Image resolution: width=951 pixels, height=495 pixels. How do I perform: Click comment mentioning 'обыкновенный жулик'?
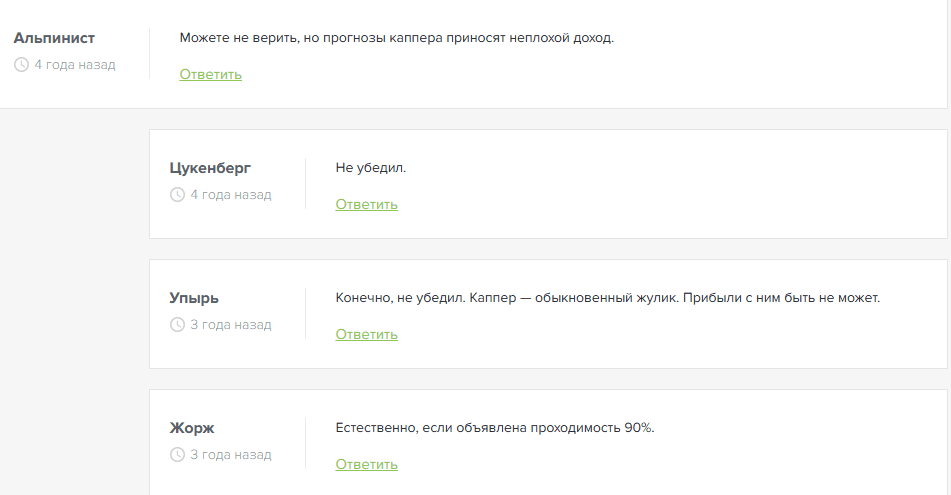(x=607, y=298)
